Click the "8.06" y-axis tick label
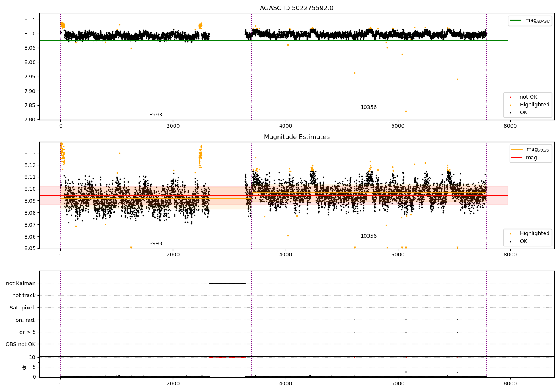The image size is (560, 392). click(x=30, y=237)
